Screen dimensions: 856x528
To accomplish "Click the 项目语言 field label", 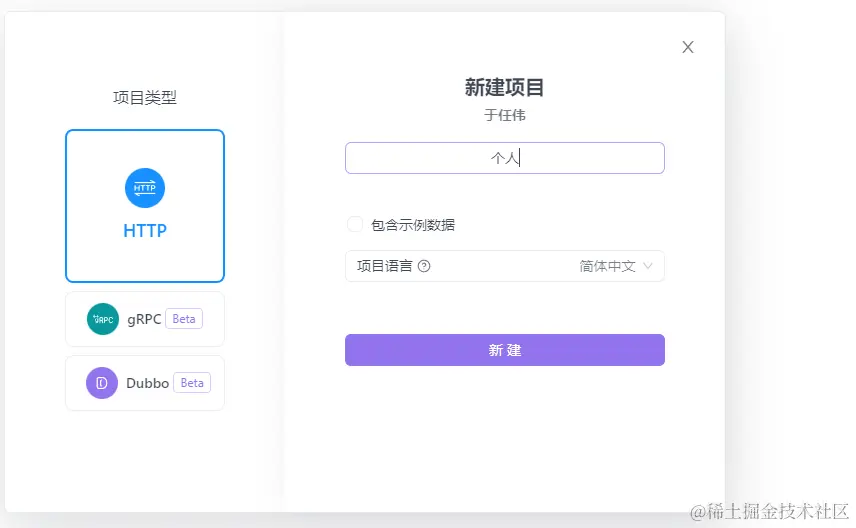I will click(x=385, y=266).
